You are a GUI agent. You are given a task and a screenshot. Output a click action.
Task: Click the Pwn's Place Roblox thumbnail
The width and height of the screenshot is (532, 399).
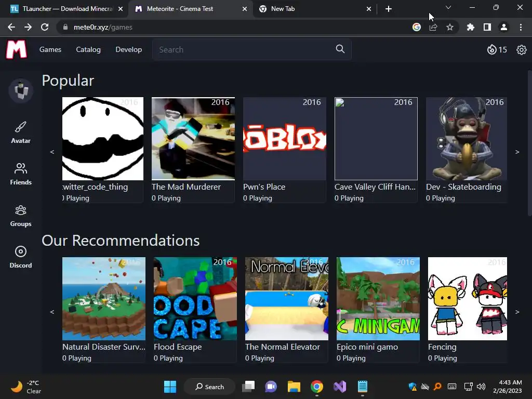(285, 138)
